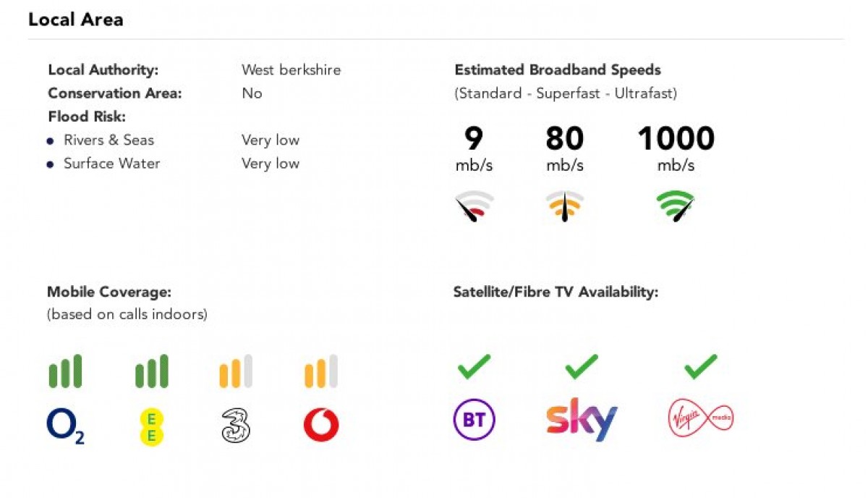Click the green ultrafast speed gauge icon
This screenshot has height=498, width=868.
pos(676,206)
